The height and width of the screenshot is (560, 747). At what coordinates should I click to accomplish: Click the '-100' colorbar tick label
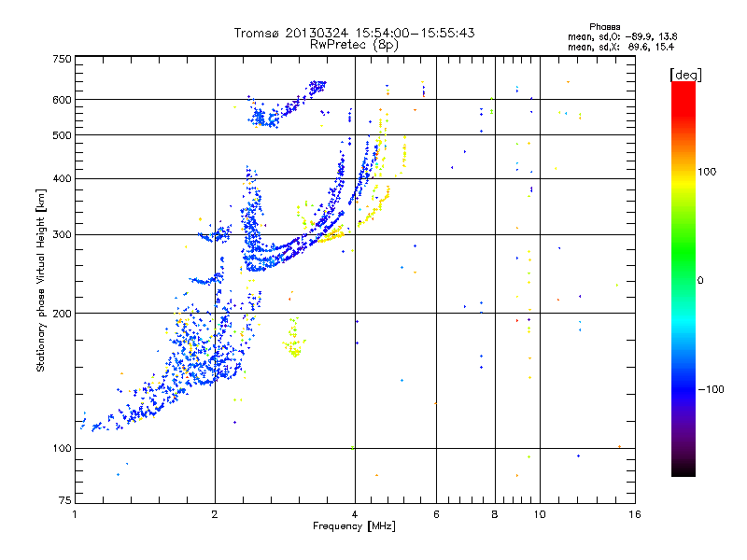click(x=711, y=389)
